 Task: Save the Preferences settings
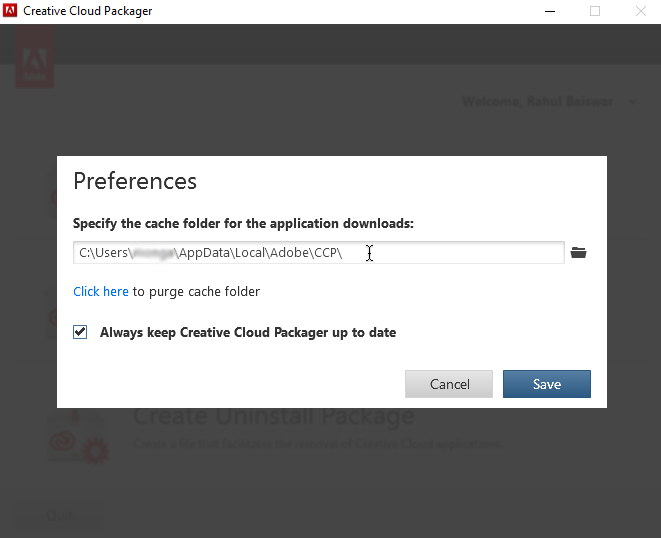547,384
